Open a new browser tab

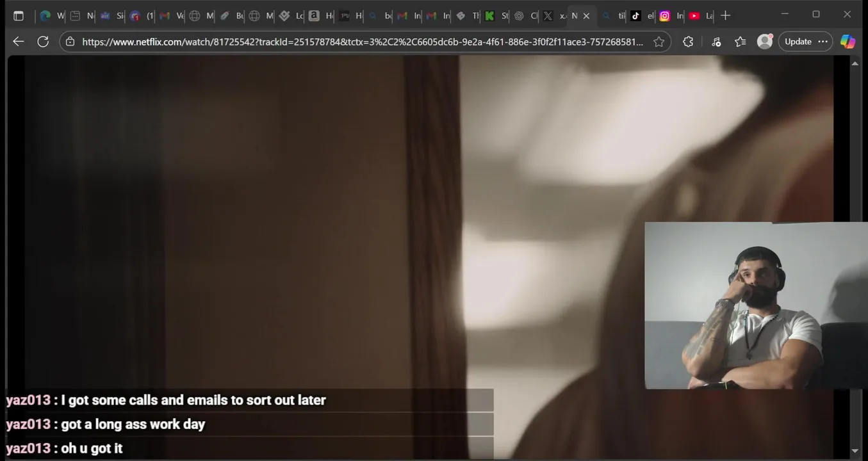point(725,16)
